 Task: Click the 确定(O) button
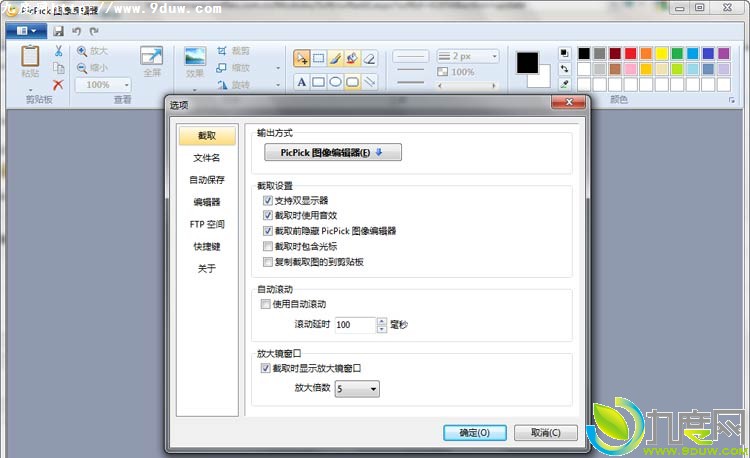475,433
